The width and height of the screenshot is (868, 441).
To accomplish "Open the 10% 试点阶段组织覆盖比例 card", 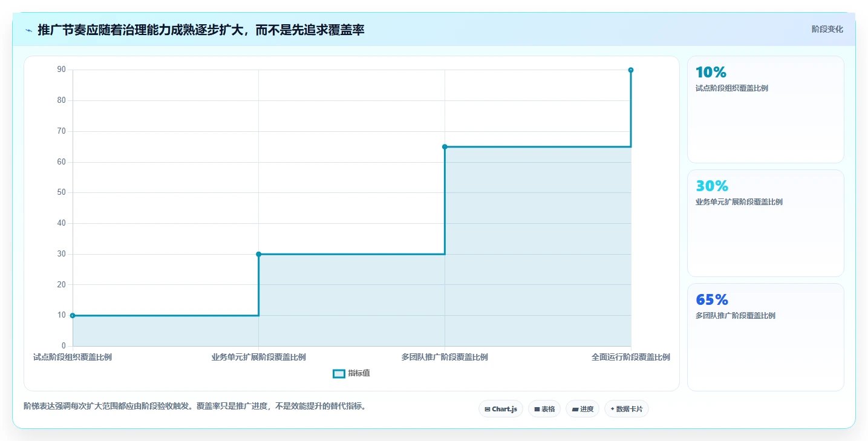I will tap(765, 109).
